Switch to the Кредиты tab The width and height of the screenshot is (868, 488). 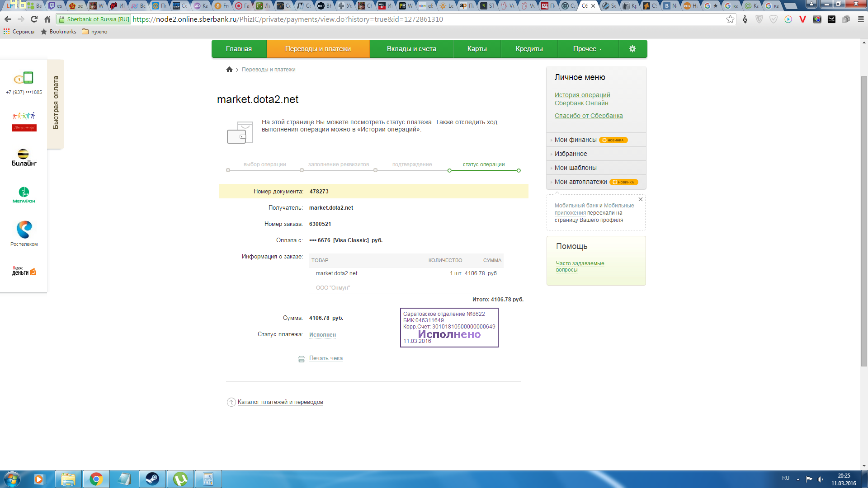[x=529, y=49]
